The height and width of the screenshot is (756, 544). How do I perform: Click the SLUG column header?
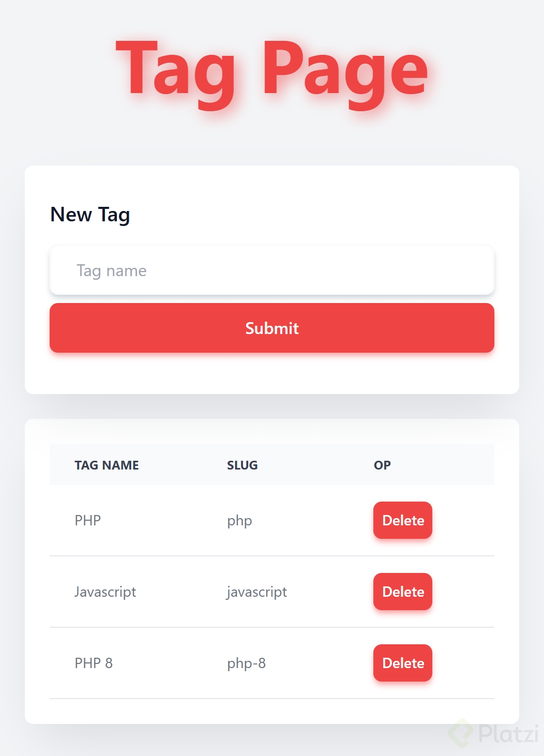tap(242, 465)
